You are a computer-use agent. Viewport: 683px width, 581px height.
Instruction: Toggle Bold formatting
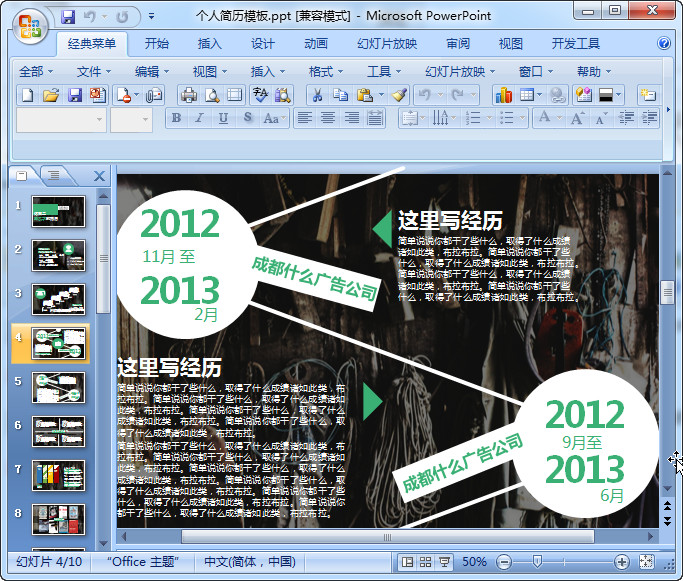click(177, 119)
